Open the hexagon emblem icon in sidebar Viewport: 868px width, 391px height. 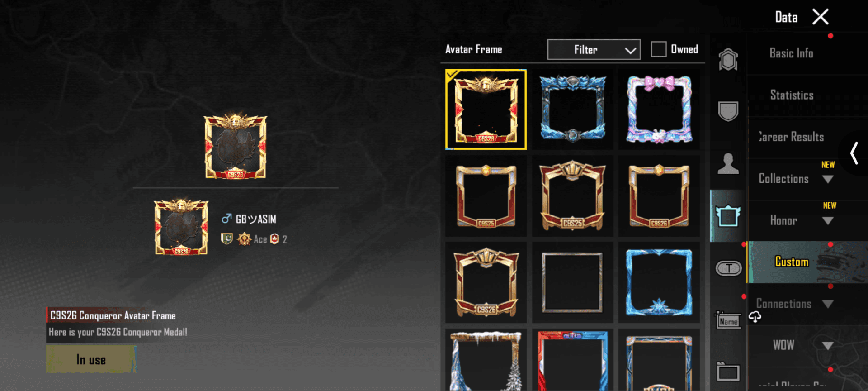pyautogui.click(x=728, y=59)
